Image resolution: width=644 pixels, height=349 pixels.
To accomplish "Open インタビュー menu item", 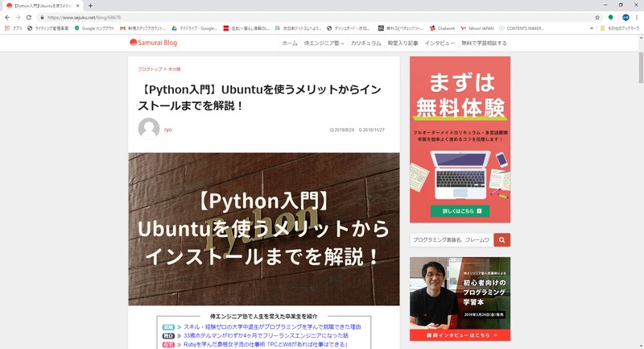I will pos(440,44).
